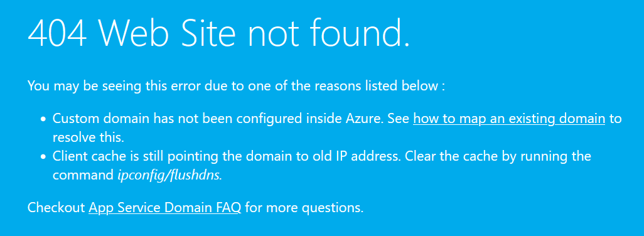Click the '404' number in the heading
Image resolution: width=644 pixels, height=236 pixels.
click(x=57, y=33)
